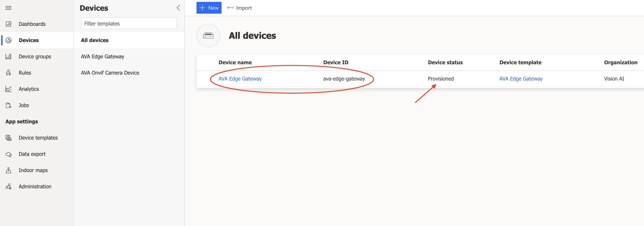Click the Jobs document icon
Viewport: 644px width, 226px height.
tap(8, 105)
